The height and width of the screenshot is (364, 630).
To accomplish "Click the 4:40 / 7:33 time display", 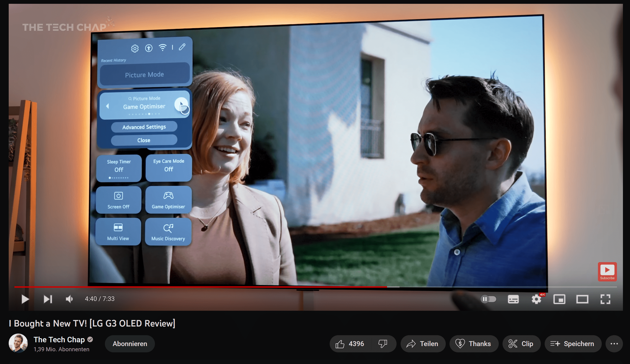I will pyautogui.click(x=99, y=299).
